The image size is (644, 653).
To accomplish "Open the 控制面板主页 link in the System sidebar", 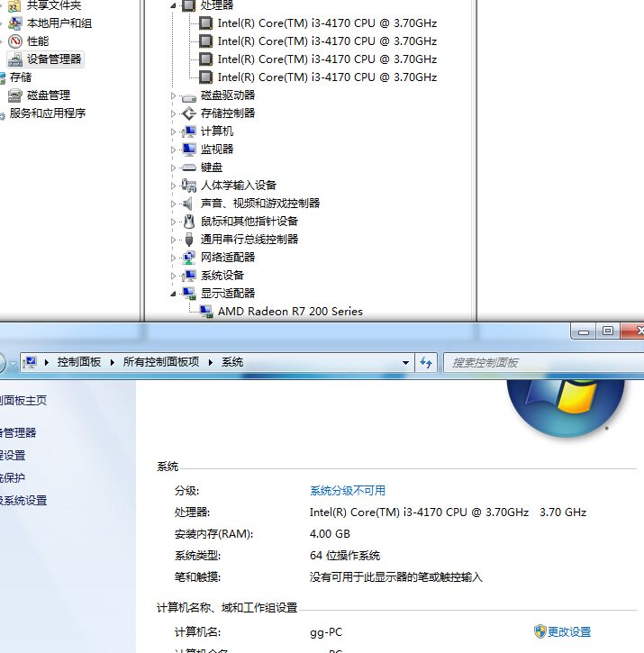I will tap(23, 401).
